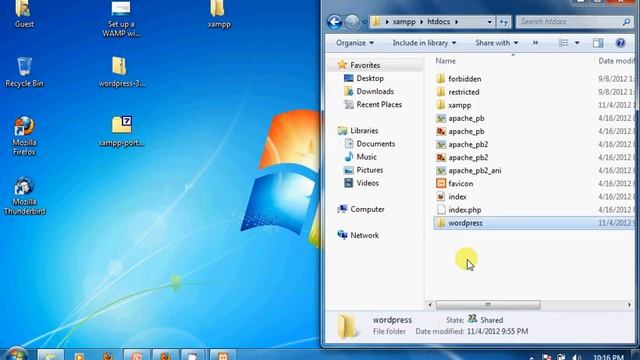Select wordpress-3 zip on desktop

click(x=121, y=72)
